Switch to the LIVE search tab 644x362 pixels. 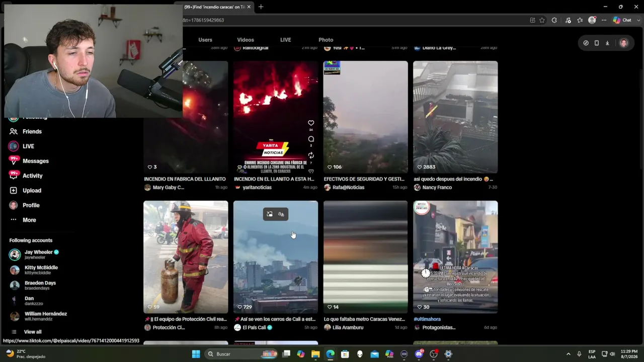tap(285, 40)
